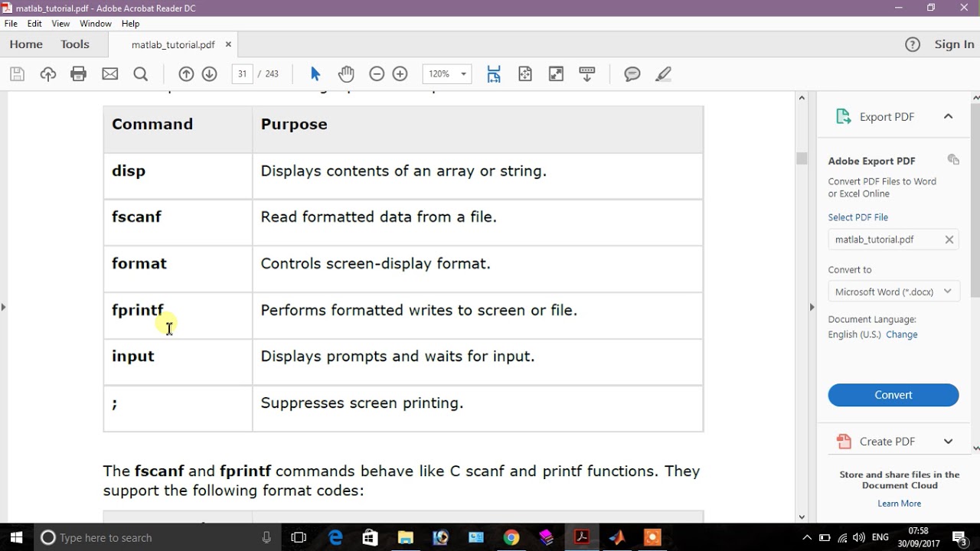Screen dimensions: 980x551
Task: Click the read mode toolbar icon
Action: (587, 74)
